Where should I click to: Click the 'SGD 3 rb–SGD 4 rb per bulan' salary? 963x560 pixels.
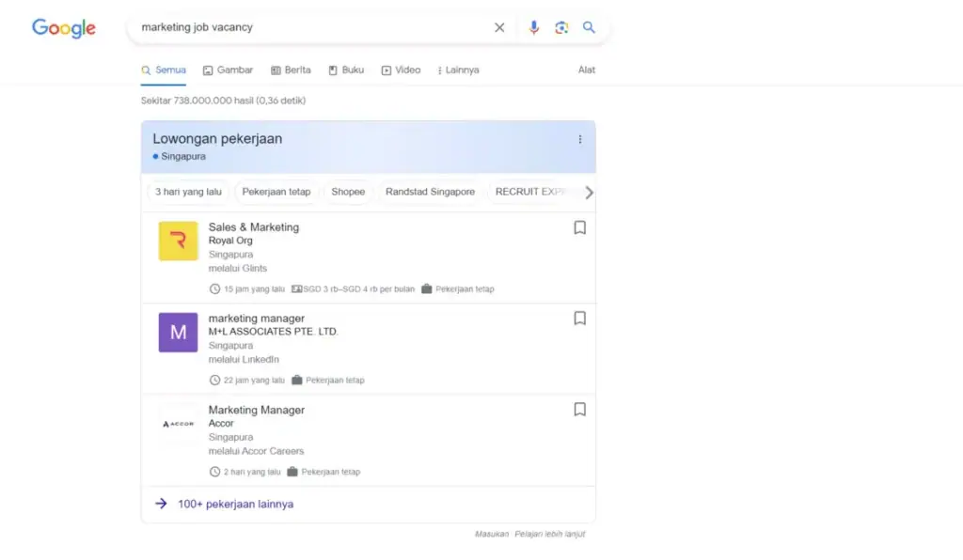358,288
